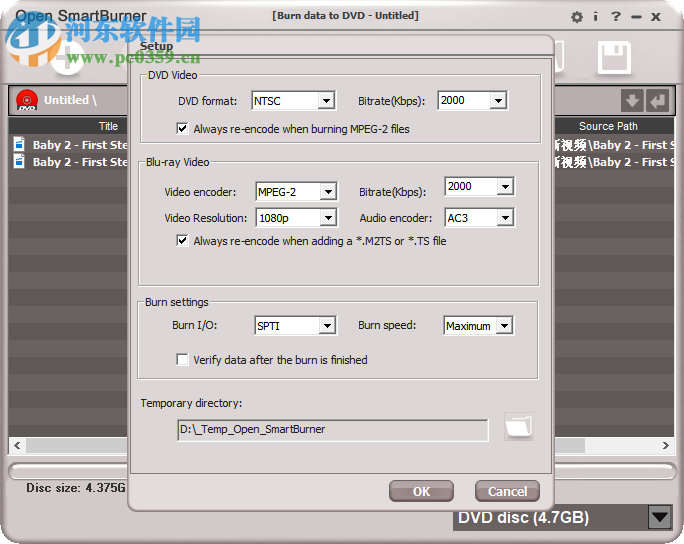Select the second Baby 2 - First Ste title
Image resolution: width=684 pixels, height=544 pixels.
[80, 162]
